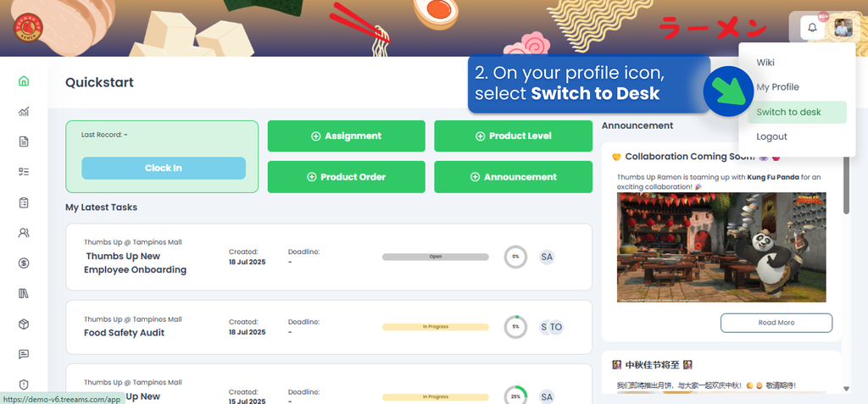868x404 pixels.
Task: Click the notification bell icon
Action: pyautogui.click(x=812, y=28)
